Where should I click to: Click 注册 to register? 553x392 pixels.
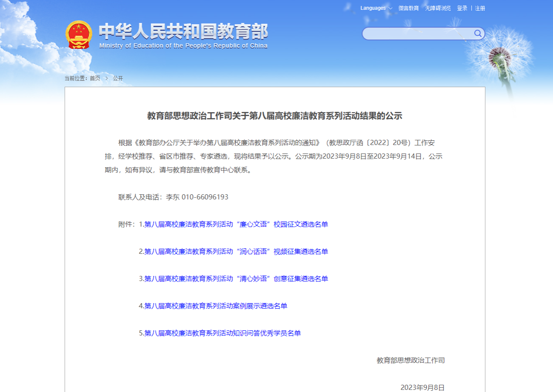tap(480, 8)
